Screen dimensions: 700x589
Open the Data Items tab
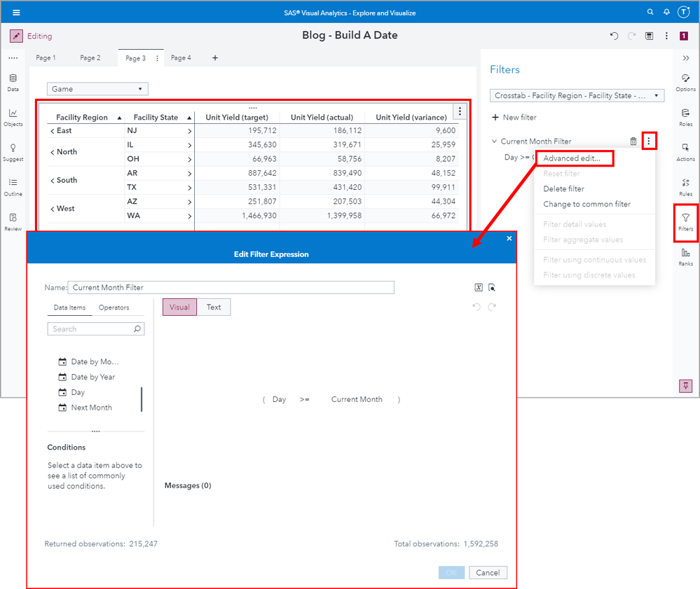[69, 307]
